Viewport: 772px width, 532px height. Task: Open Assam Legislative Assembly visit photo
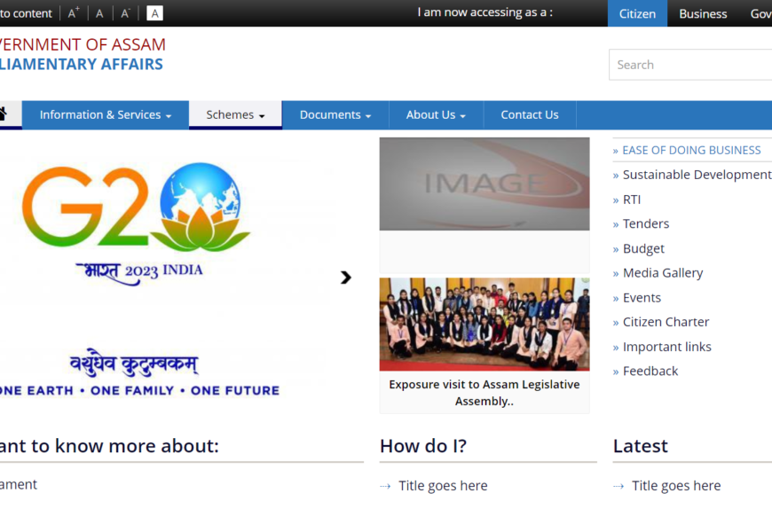pyautogui.click(x=484, y=324)
